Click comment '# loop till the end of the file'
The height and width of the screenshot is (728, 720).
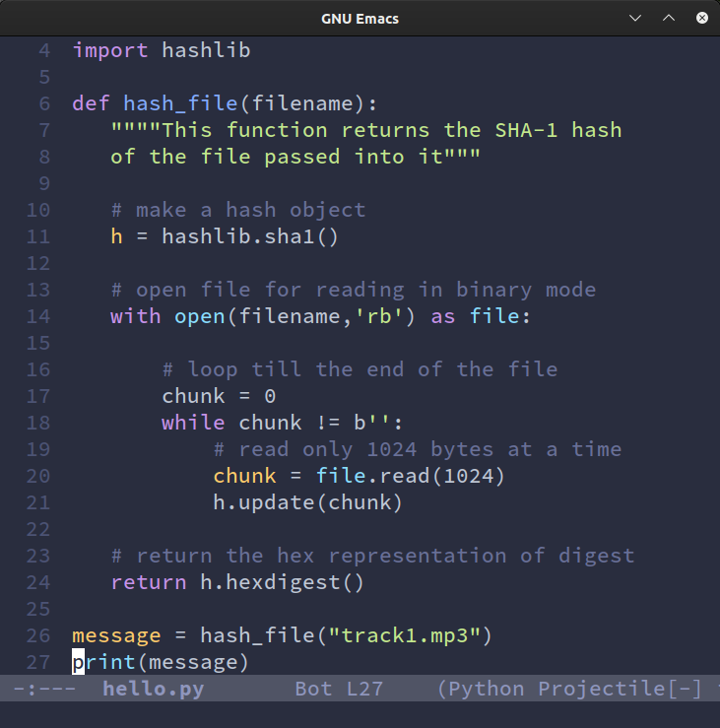click(x=360, y=370)
